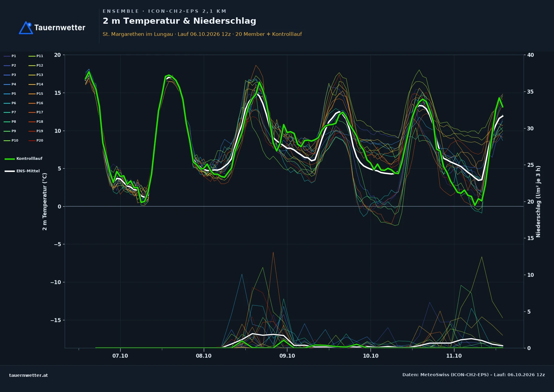The height and width of the screenshot is (392, 554).
Task: Click the St. Margarethen im Lungau subtitle
Action: [202, 34]
